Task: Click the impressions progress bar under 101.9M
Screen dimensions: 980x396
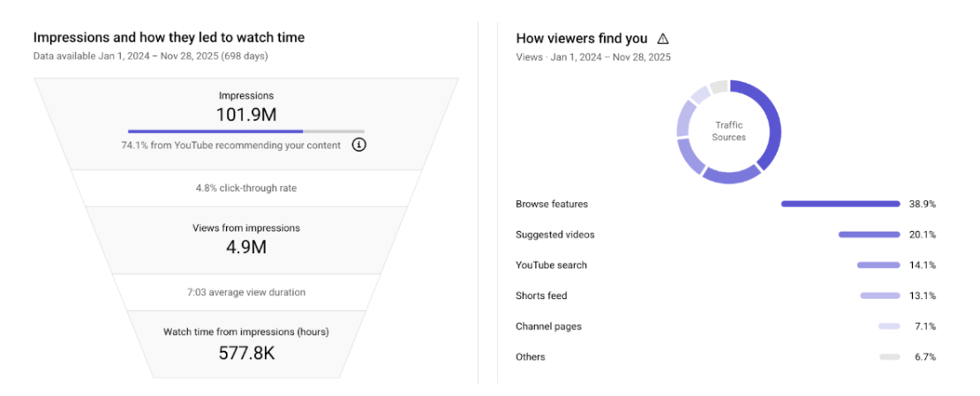Action: [245, 131]
